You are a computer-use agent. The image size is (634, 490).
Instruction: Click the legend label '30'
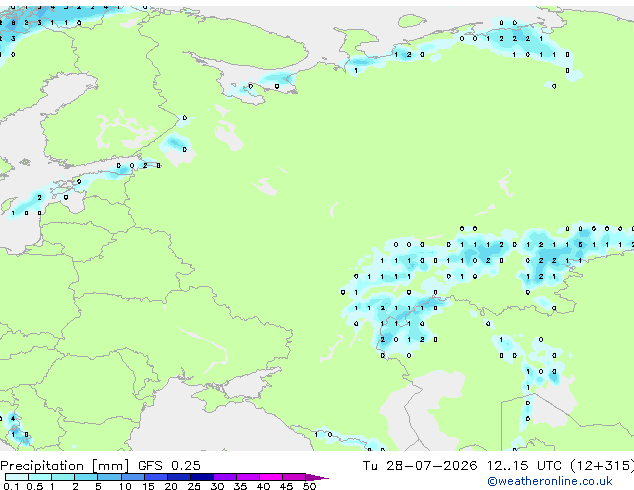217,486
